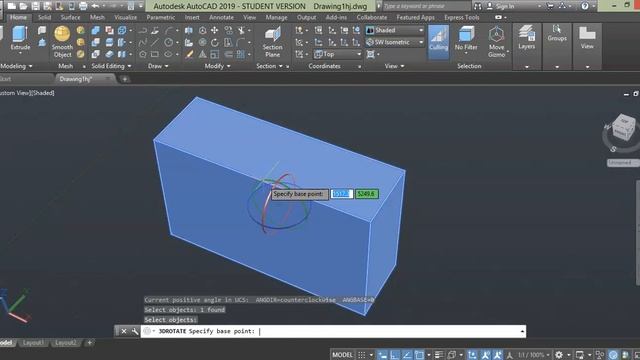
Task: Expand the Solid Editing panel
Action: click(111, 66)
